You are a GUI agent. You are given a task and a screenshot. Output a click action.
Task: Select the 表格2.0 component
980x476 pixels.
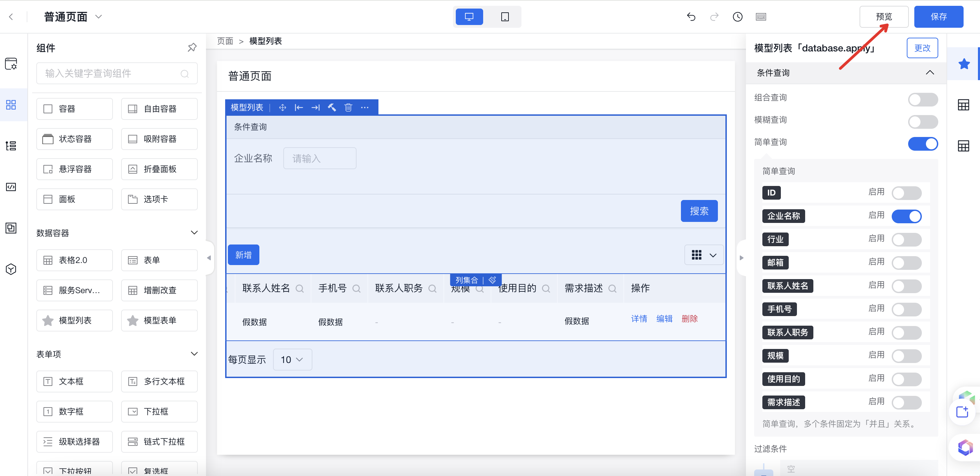[75, 260]
